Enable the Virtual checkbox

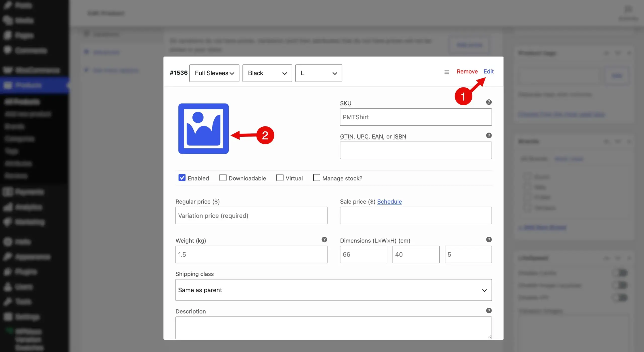click(x=280, y=178)
